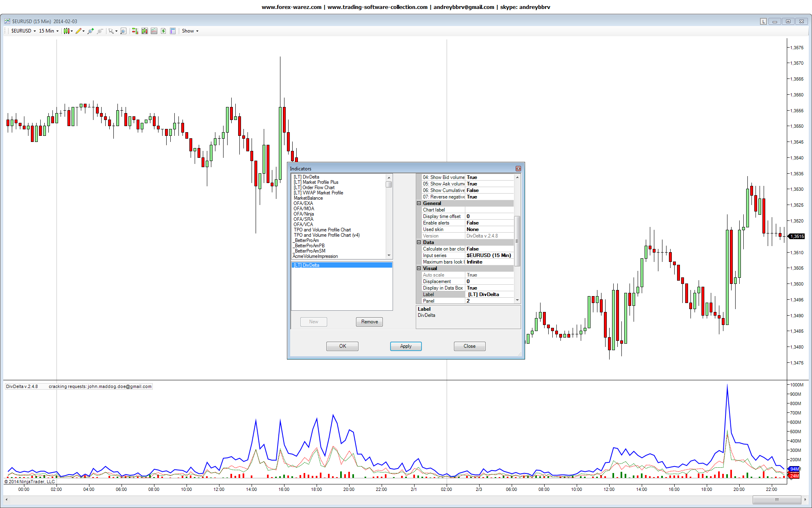This screenshot has width=812, height=508.
Task: Click the horizontal chart scrollbar thumb
Action: [x=776, y=499]
